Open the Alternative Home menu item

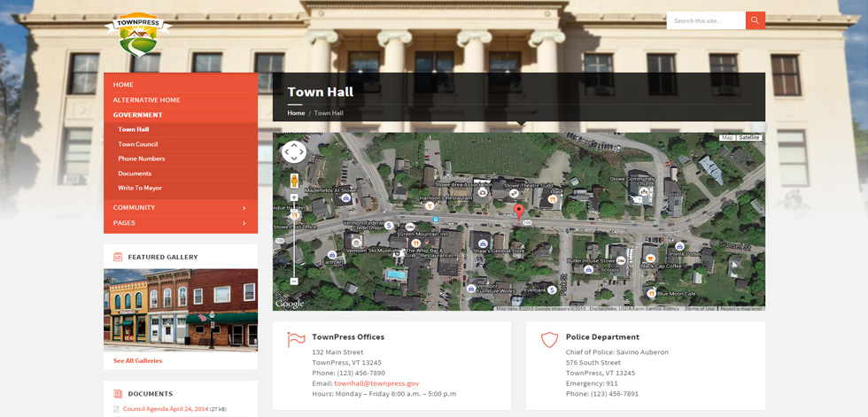[147, 100]
